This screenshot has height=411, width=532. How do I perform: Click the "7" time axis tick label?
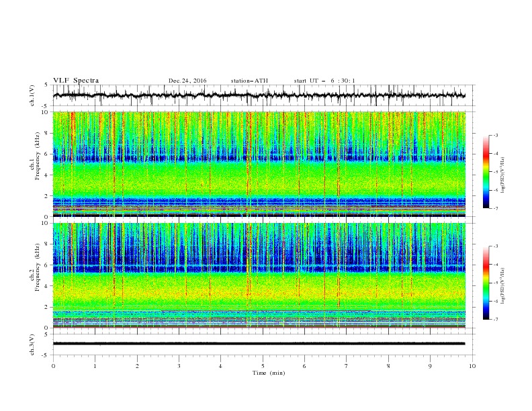347,366
